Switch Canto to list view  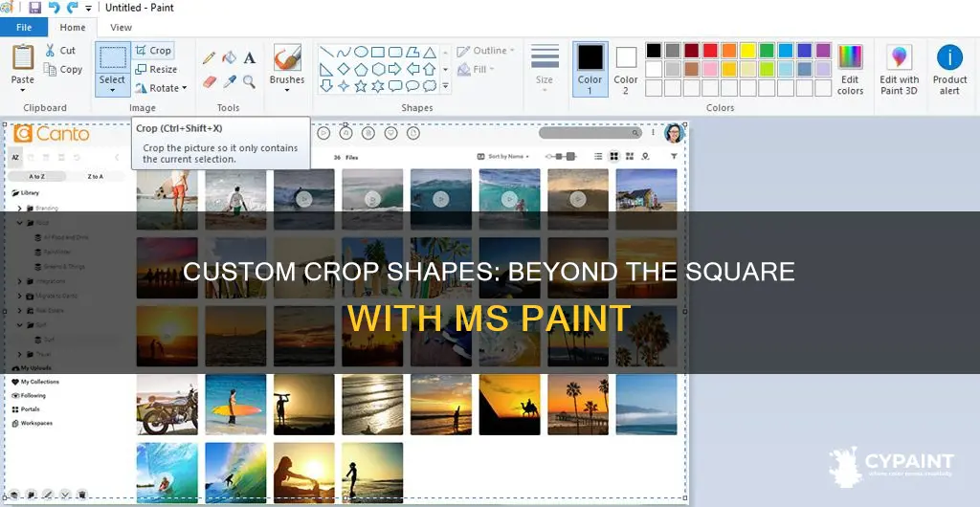[x=598, y=156]
